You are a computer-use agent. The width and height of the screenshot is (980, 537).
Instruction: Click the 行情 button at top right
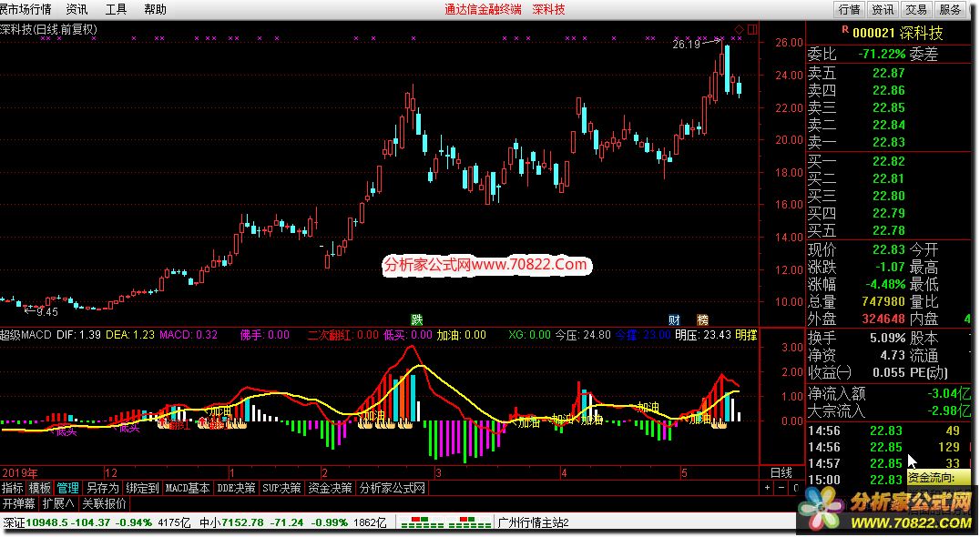pos(850,9)
